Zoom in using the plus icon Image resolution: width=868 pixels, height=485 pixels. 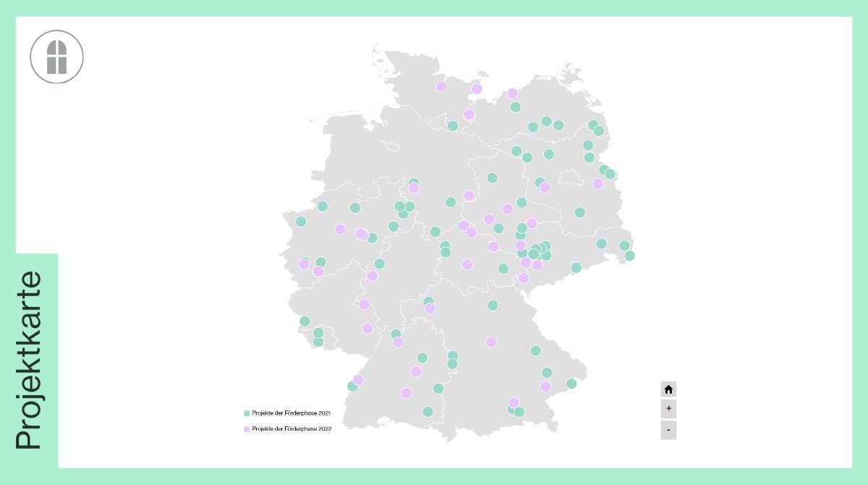(x=668, y=408)
